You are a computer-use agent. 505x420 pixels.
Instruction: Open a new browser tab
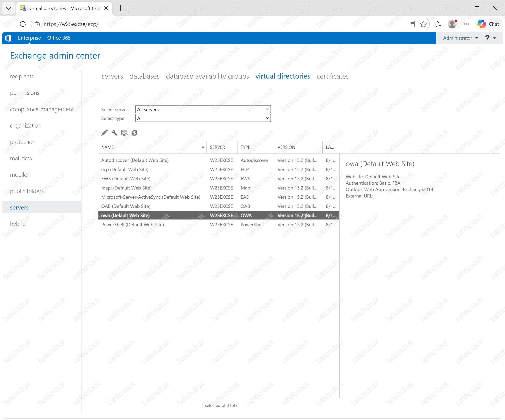(120, 8)
